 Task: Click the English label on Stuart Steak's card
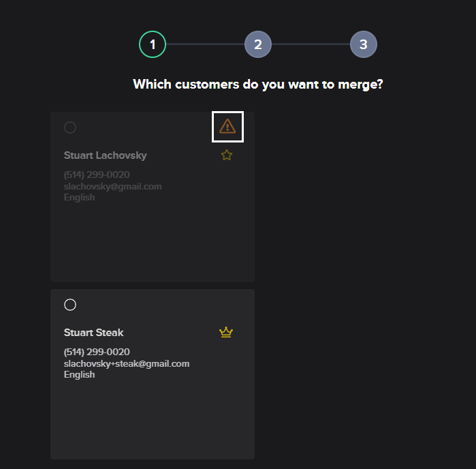coord(80,375)
